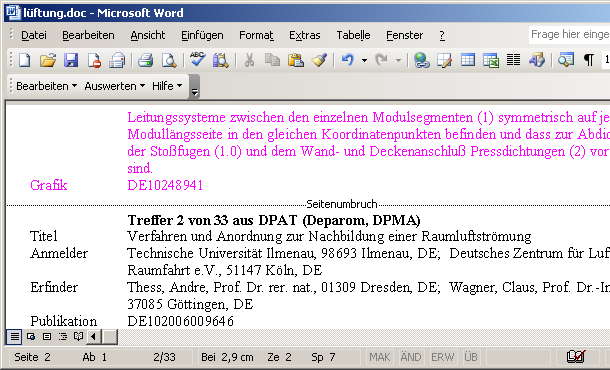Image resolution: width=610 pixels, height=370 pixels.
Task: Toggle ÜB overtype mode in status bar
Action: tap(471, 357)
